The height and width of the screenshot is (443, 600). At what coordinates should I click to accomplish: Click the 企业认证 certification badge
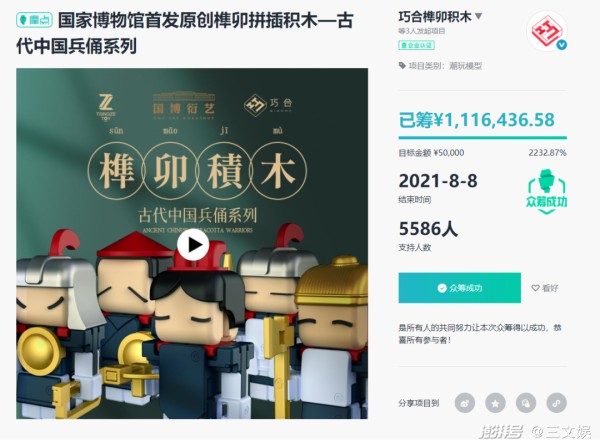point(416,45)
